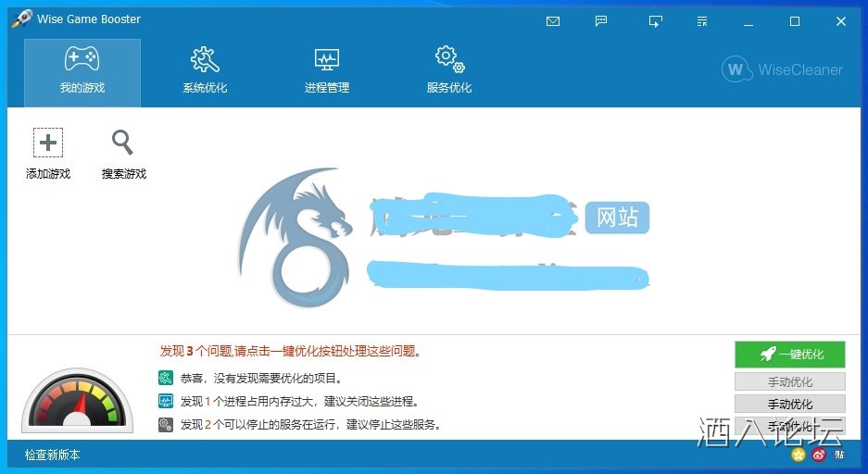
Task: Start the green 一键优化 button
Action: coord(790,355)
